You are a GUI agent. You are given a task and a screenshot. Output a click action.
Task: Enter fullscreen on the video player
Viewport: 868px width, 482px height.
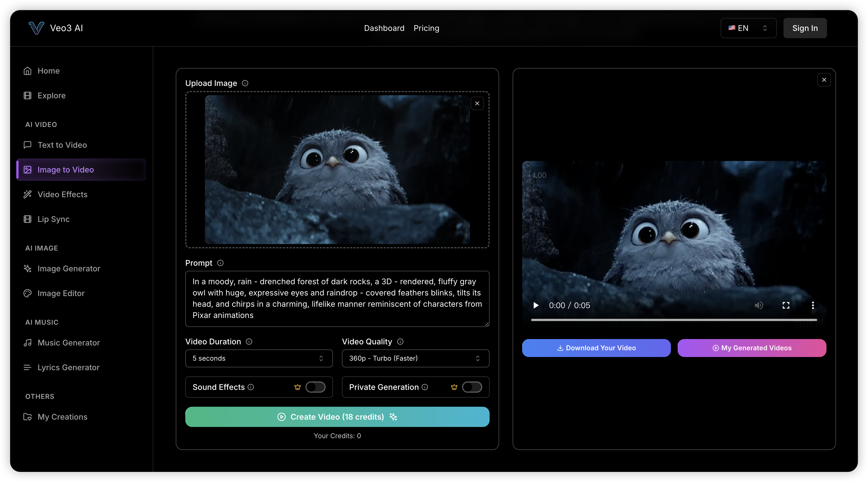(786, 305)
